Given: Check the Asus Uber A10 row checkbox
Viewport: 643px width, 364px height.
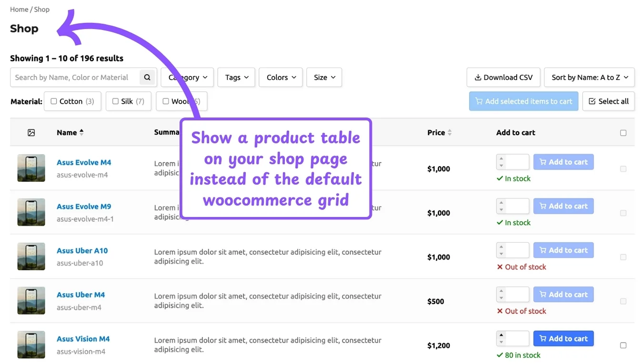Looking at the screenshot, I should point(623,257).
